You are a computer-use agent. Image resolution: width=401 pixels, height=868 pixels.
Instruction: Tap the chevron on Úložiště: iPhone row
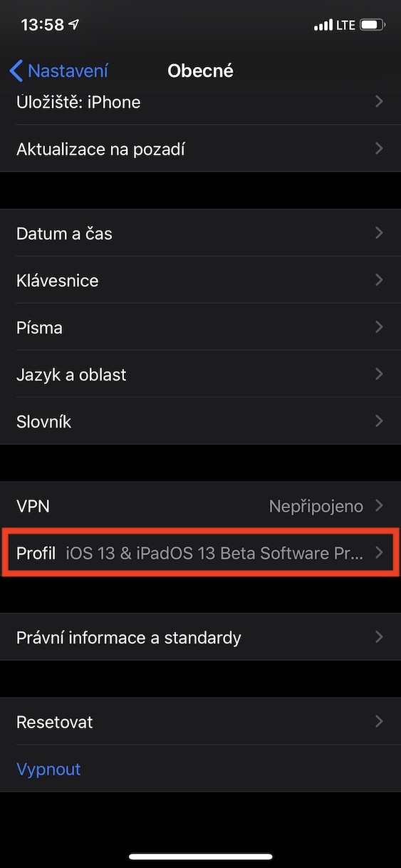tap(379, 102)
